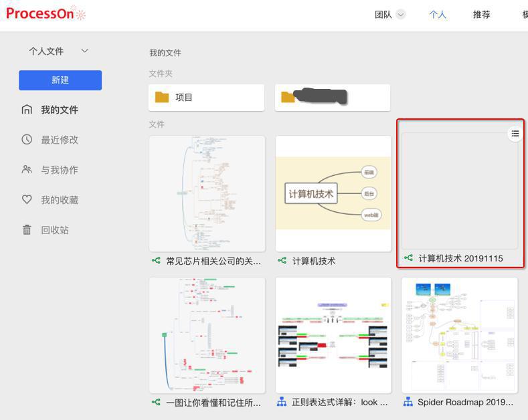Open thumbnail of 正则表达式详解 diagram
This screenshot has height=420, width=528.
tap(333, 335)
